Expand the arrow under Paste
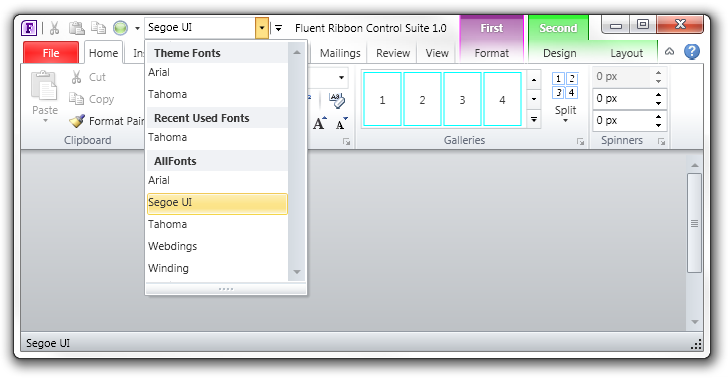 [x=45, y=121]
